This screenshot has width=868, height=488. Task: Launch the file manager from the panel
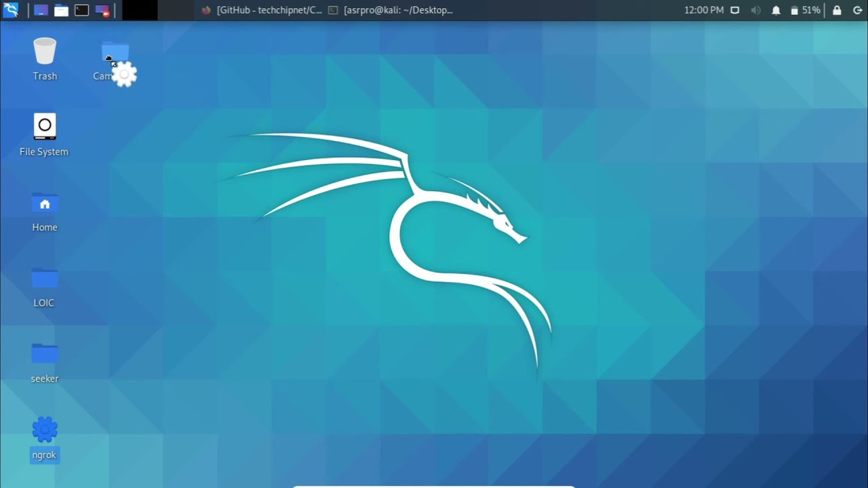[x=61, y=10]
